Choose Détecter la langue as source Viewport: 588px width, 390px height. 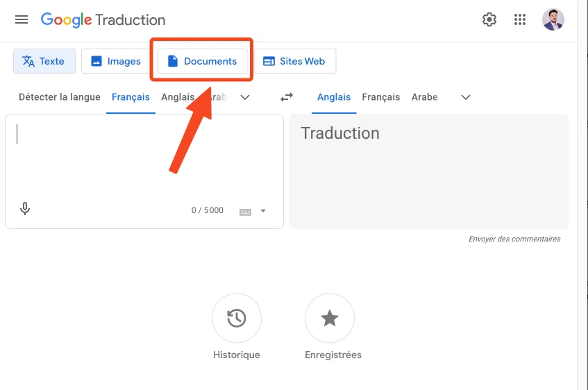click(x=60, y=97)
